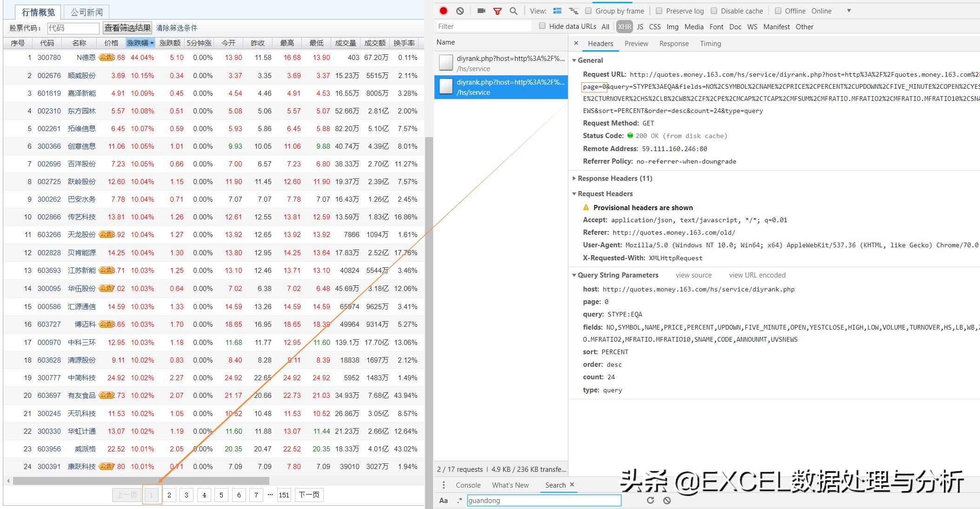
Task: Switch to large request rows view icon
Action: [x=557, y=11]
